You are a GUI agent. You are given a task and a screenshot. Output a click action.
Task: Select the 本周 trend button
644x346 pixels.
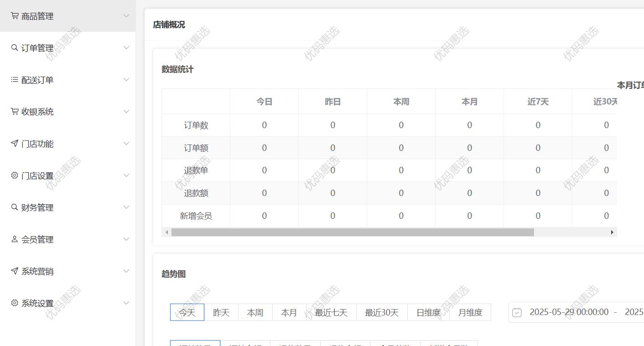255,313
